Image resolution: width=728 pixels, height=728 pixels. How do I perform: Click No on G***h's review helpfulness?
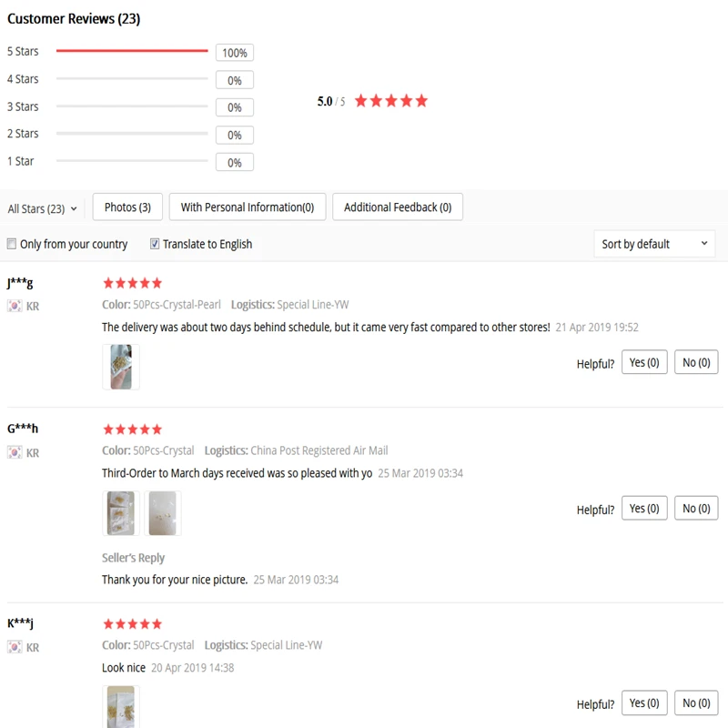click(696, 509)
